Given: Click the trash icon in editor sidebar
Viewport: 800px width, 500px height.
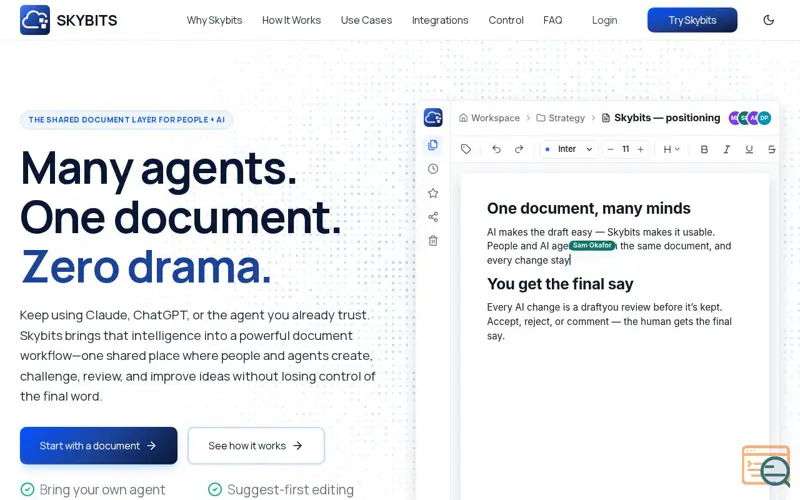Looking at the screenshot, I should 433,241.
